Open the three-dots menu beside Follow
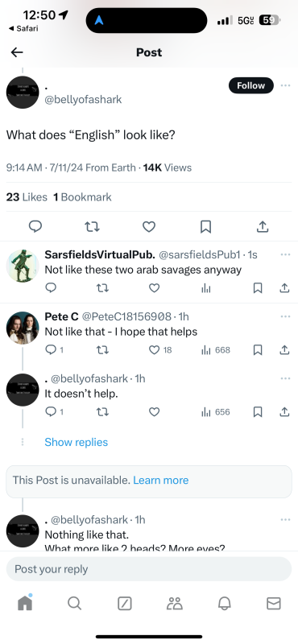 pos(285,85)
